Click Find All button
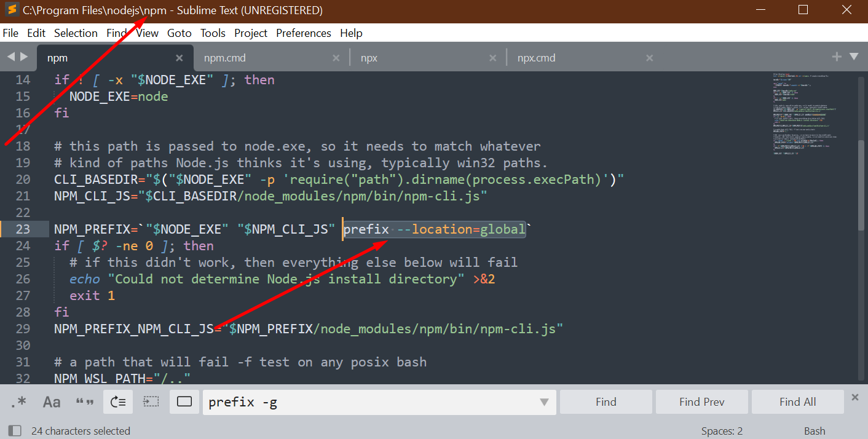The width and height of the screenshot is (868, 439). pos(798,401)
